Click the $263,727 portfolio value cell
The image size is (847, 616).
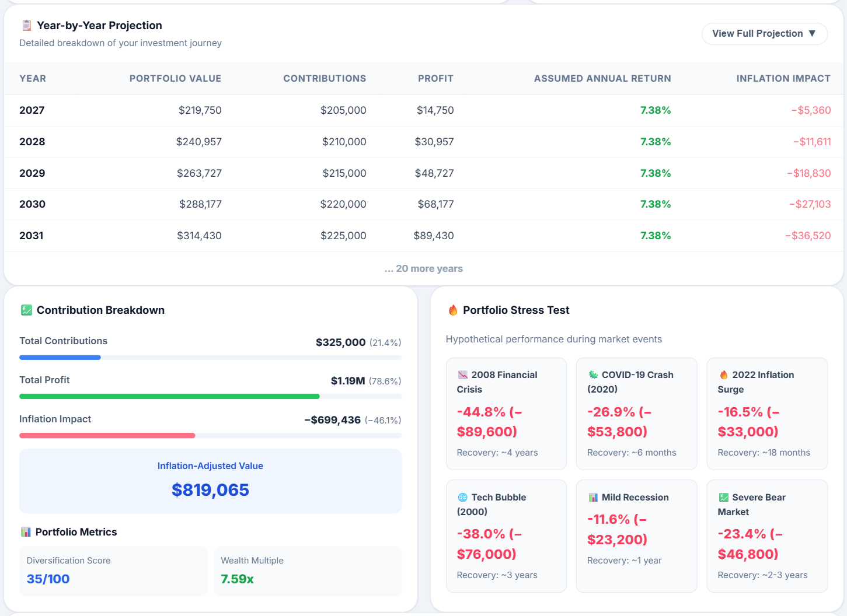(x=200, y=173)
